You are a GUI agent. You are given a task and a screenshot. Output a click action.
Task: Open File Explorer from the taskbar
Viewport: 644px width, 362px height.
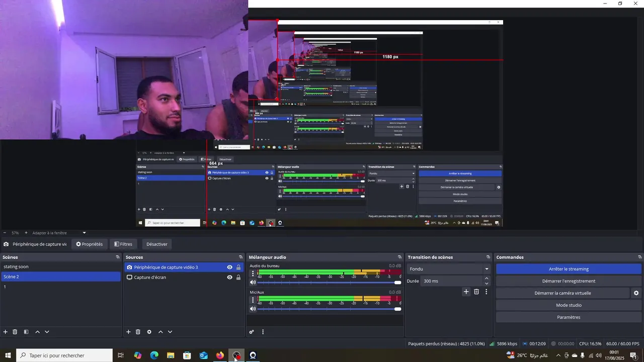click(x=171, y=355)
